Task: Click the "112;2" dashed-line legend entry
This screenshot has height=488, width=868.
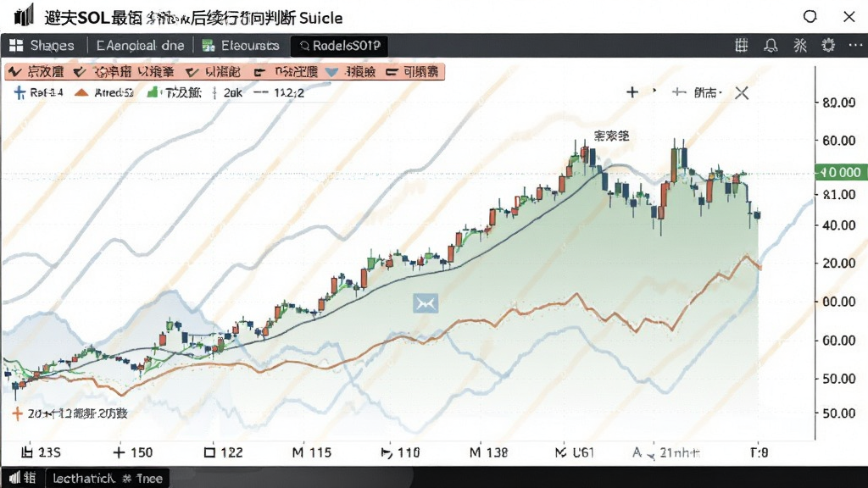Action: tap(278, 93)
